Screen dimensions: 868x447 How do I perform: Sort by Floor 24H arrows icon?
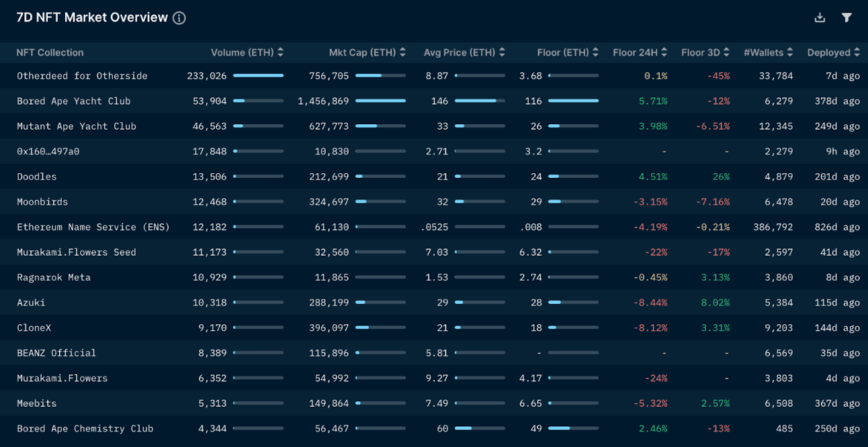pyautogui.click(x=664, y=52)
